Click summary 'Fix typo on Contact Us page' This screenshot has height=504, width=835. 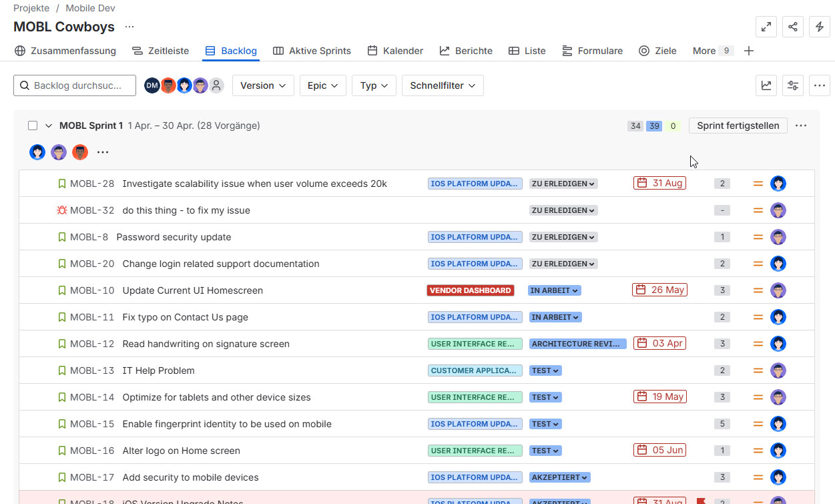pos(186,317)
